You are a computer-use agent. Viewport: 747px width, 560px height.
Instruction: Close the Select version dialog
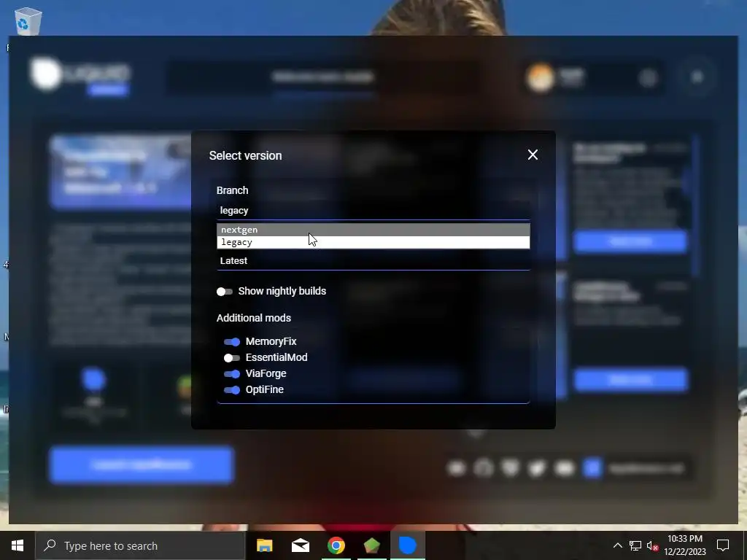(x=533, y=155)
